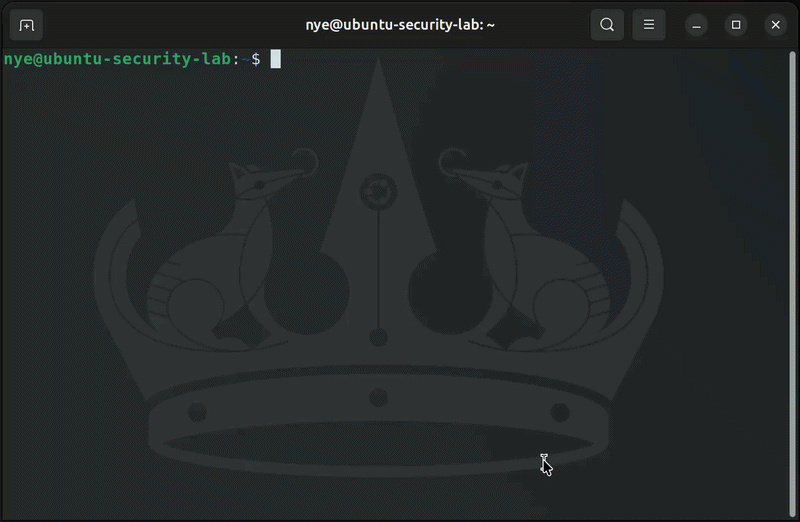Screen dimensions: 800x522
Task: Click the tip of the crown spire
Action: (x=378, y=64)
